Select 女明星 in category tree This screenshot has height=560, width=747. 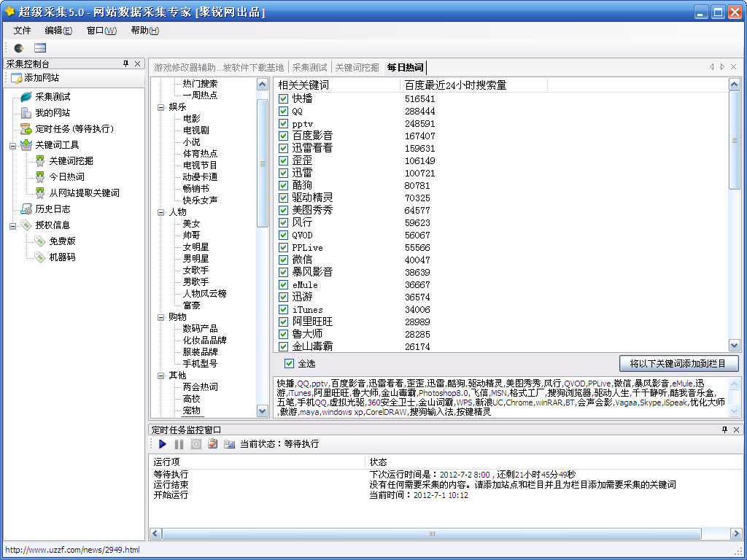[x=196, y=246]
